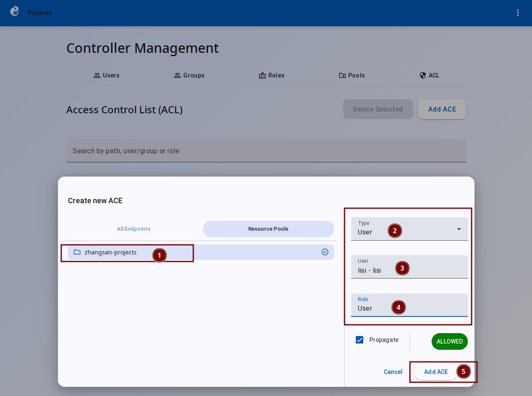The height and width of the screenshot is (396, 532).
Task: Click the Delete Selected button
Action: (378, 109)
